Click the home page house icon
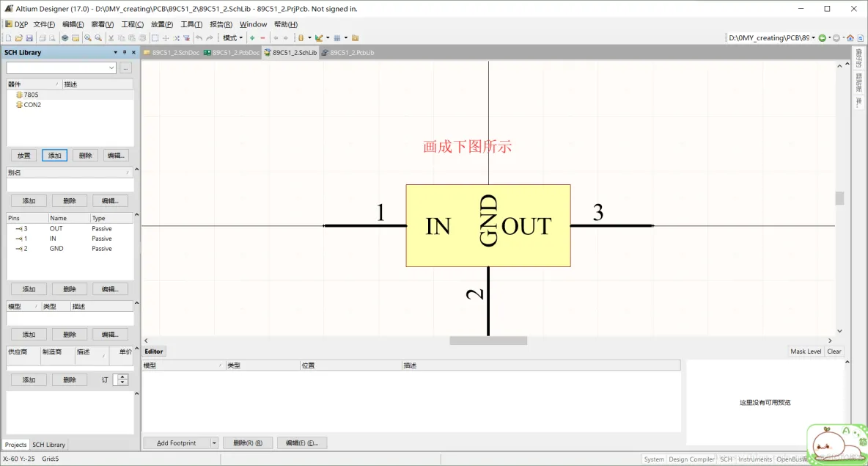Screen dimensions: 868x466 (850, 38)
